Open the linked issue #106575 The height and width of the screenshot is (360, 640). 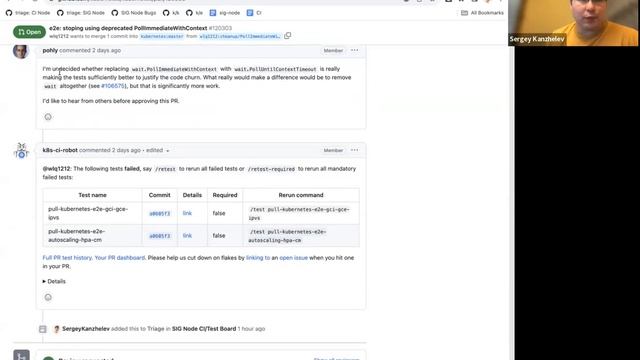coord(113,86)
